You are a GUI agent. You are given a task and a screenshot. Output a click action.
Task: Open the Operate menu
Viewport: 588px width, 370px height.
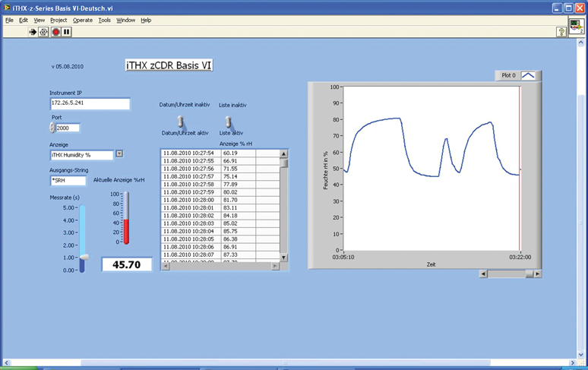point(83,21)
